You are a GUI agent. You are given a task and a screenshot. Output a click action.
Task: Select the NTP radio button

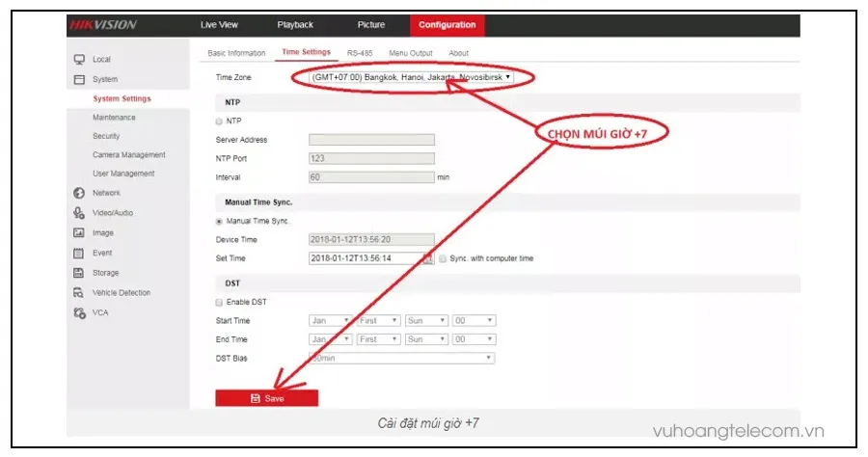pos(219,121)
